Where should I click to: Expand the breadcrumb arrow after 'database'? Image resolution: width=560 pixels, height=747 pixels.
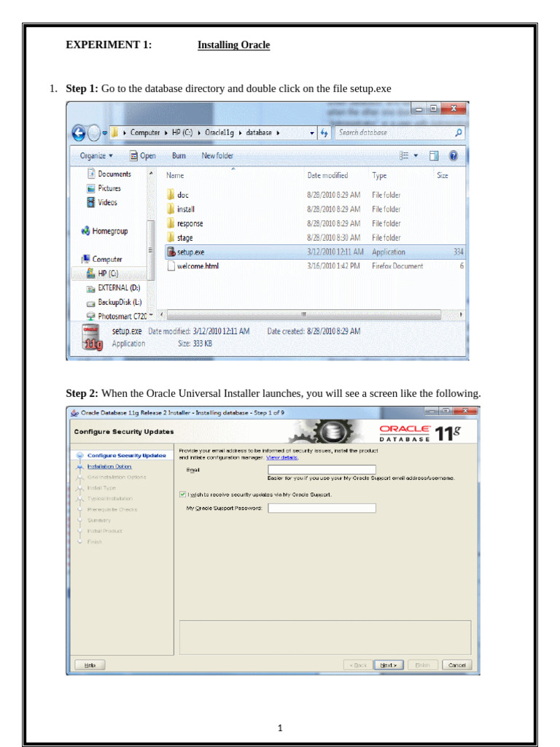point(278,133)
